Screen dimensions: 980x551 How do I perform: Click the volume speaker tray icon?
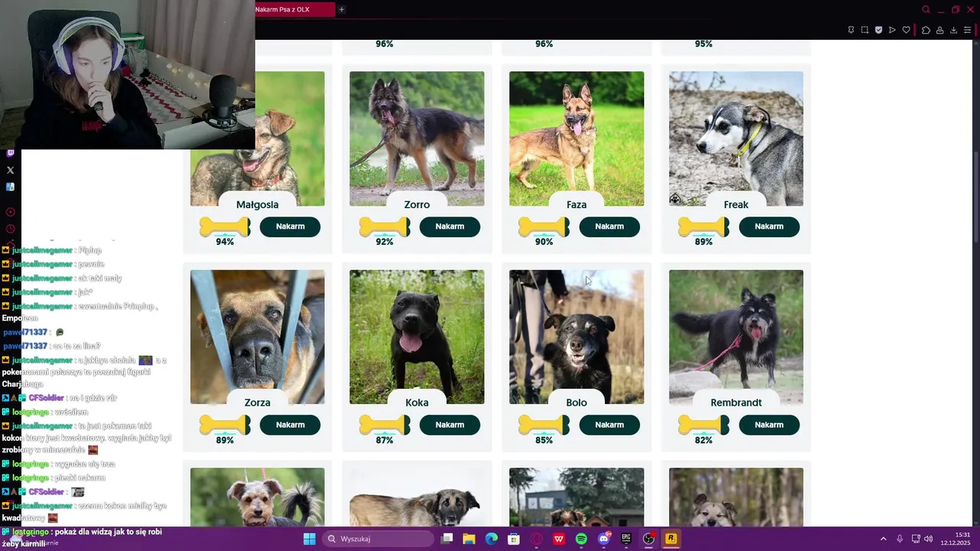[928, 539]
